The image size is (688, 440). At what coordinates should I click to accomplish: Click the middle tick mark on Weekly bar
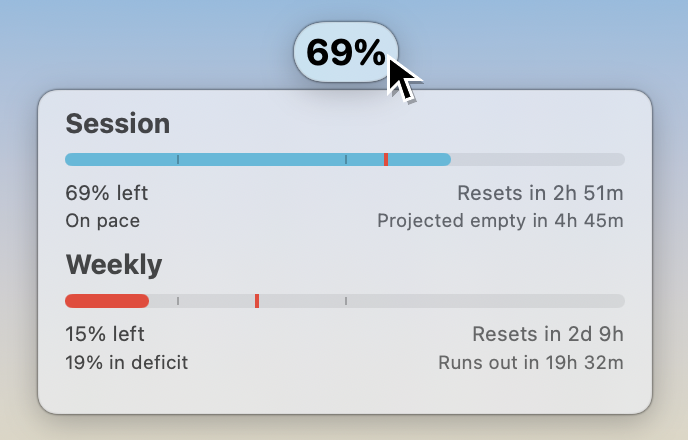click(x=346, y=301)
